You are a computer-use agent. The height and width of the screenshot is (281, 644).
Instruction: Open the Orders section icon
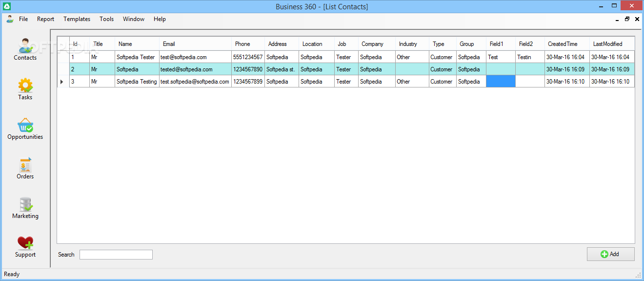point(25,165)
